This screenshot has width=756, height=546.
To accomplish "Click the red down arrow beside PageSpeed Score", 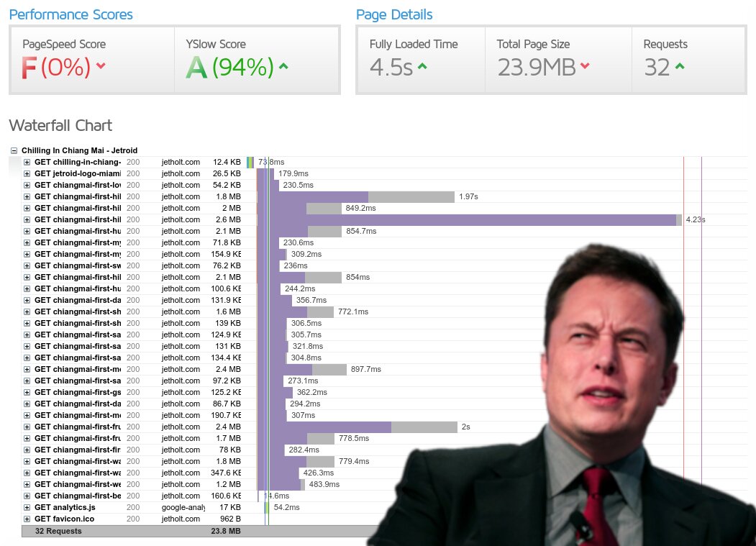I will pos(101,67).
